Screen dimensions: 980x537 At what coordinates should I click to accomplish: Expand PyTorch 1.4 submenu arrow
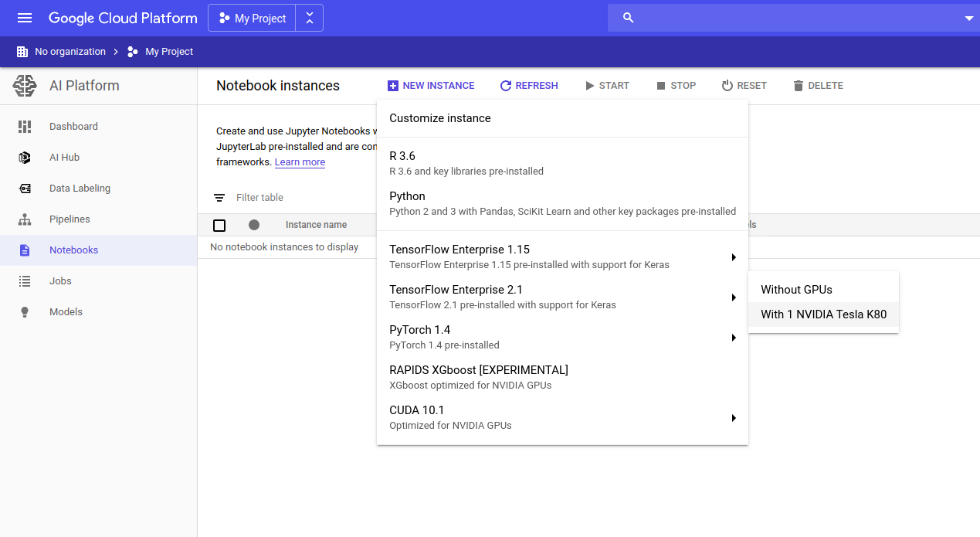[734, 338]
